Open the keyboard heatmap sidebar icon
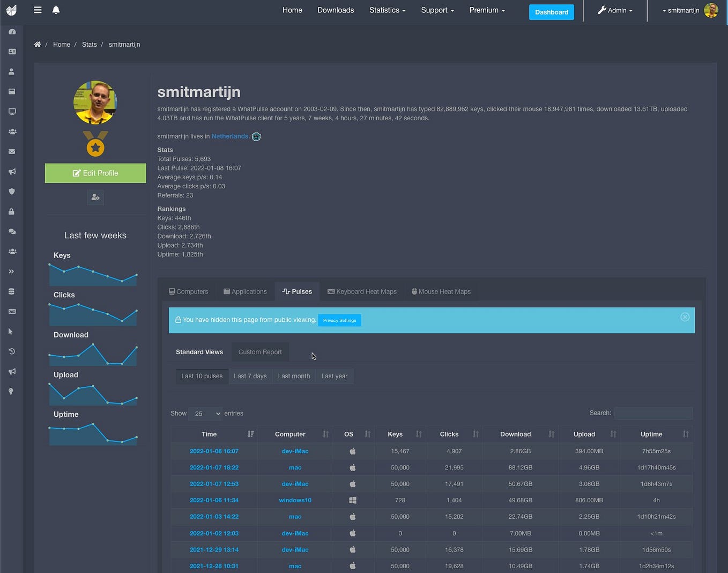The image size is (728, 573). (11, 311)
